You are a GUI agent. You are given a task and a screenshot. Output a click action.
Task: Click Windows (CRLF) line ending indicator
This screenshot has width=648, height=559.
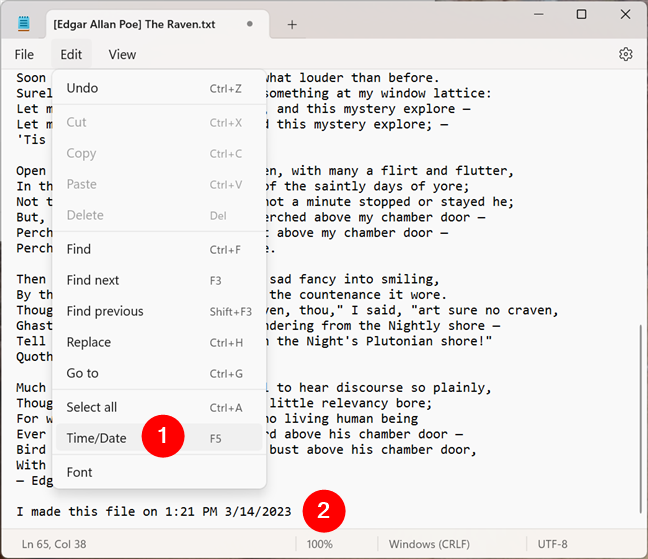[429, 544]
